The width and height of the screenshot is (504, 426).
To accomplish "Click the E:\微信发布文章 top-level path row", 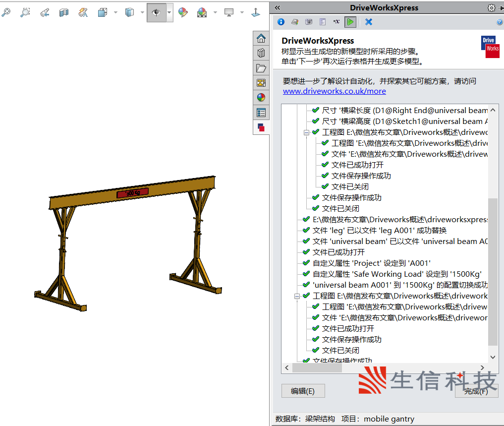I will (395, 219).
